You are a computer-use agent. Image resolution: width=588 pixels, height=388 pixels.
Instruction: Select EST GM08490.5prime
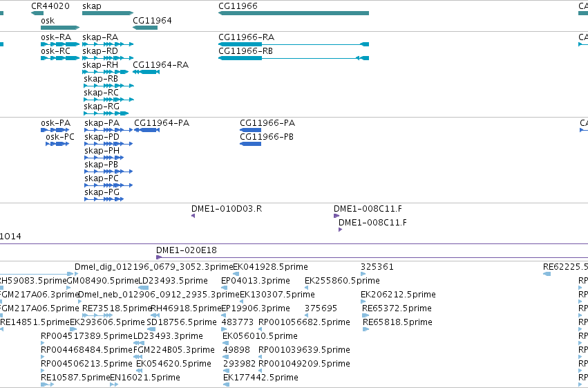103,281
